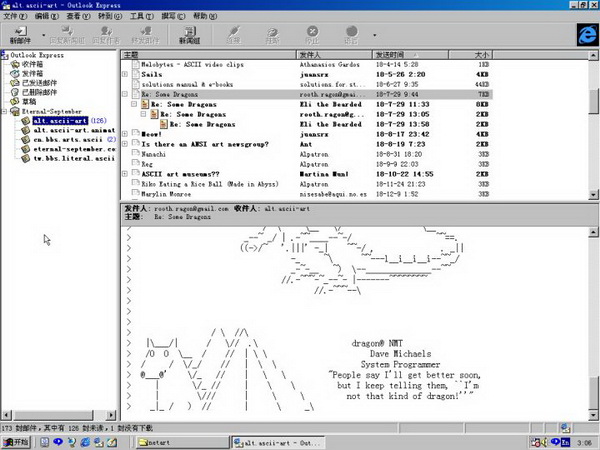Open the 已删除邮件 (Deleted Items) folder

click(41, 92)
